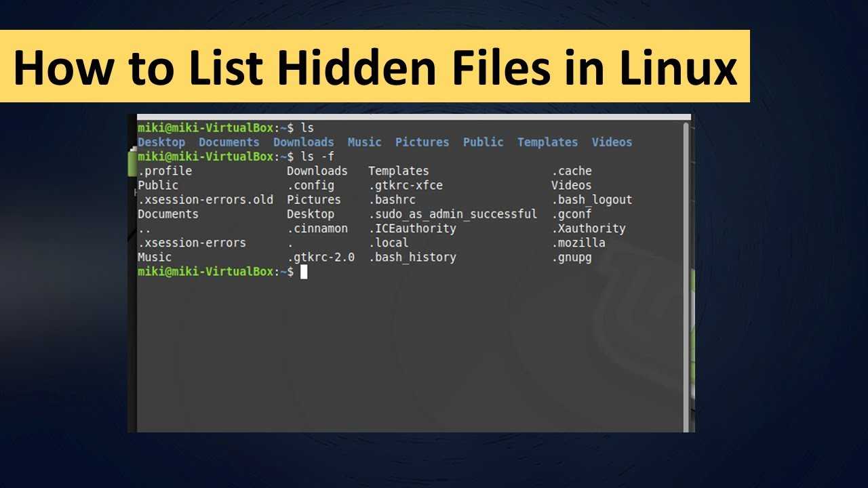The width and height of the screenshot is (868, 488).
Task: Click the blue Music folder name
Action: (365, 142)
